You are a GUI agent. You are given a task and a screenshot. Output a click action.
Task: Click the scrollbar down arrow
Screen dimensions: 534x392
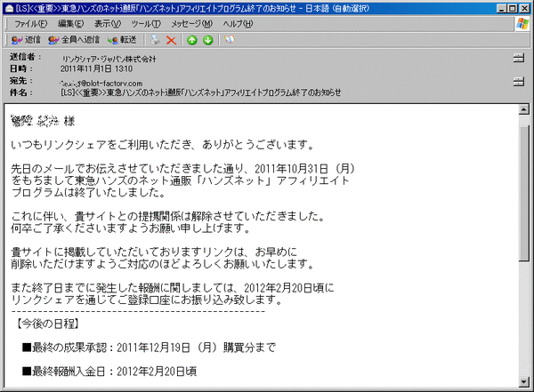point(524,382)
